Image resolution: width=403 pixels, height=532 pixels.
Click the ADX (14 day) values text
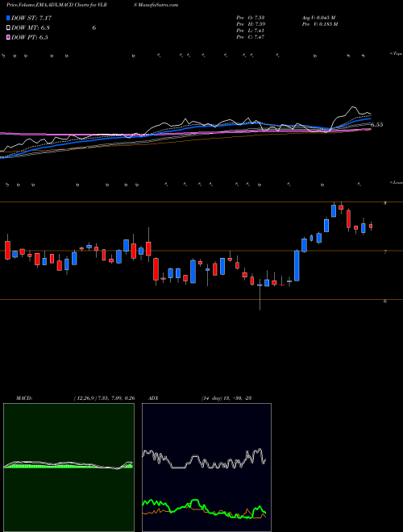coord(226,397)
